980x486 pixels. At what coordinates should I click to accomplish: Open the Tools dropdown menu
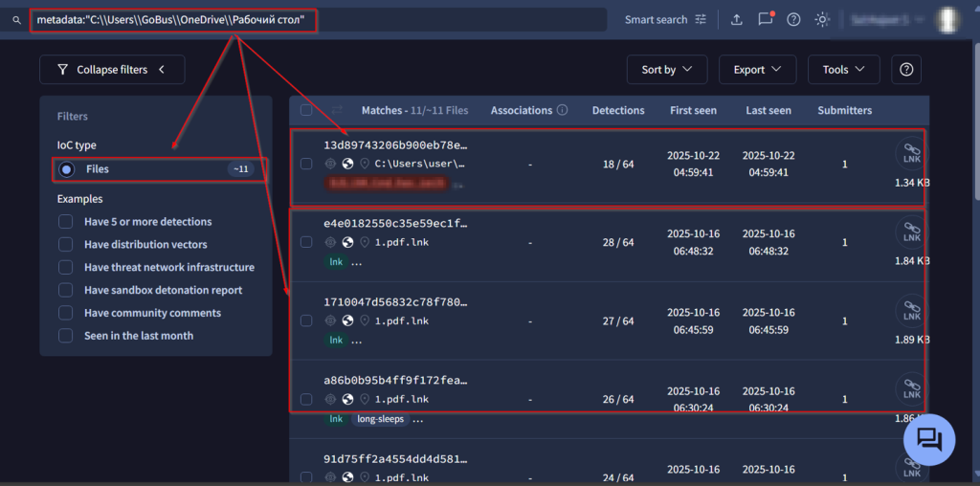(843, 69)
